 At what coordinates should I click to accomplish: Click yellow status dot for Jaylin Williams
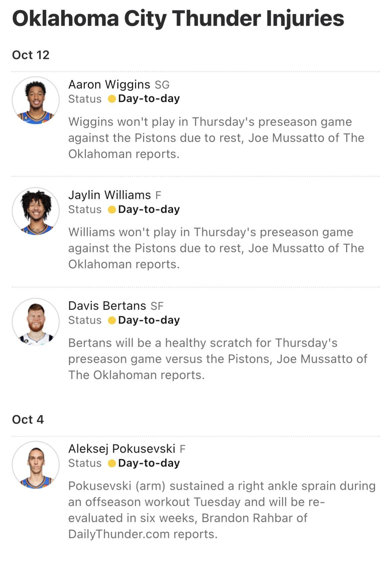[112, 210]
